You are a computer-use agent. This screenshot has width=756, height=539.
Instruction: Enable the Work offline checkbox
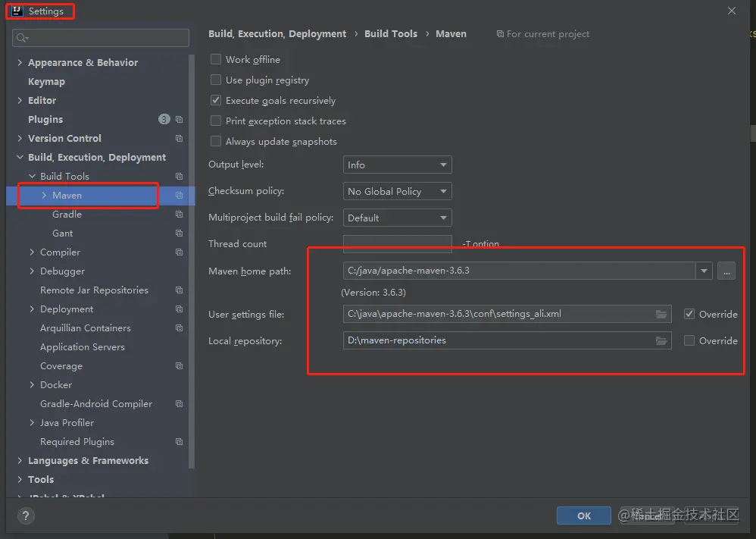coord(216,60)
